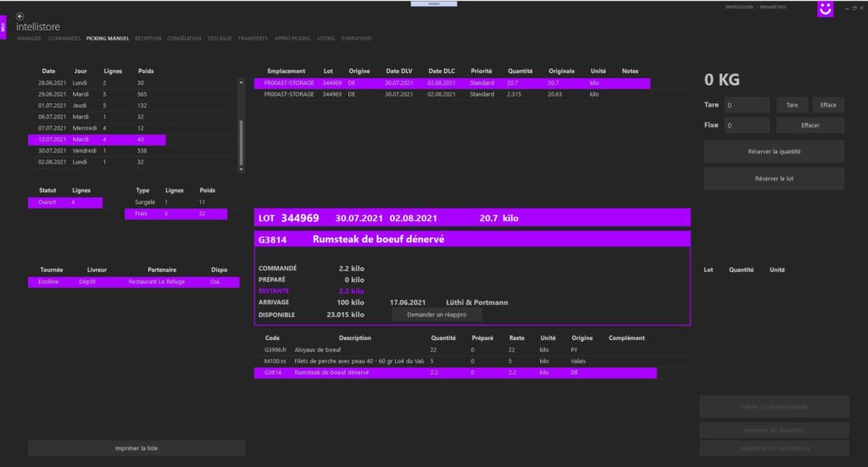The height and width of the screenshot is (467, 868).
Task: Go to the Stockage tab
Action: tap(220, 38)
